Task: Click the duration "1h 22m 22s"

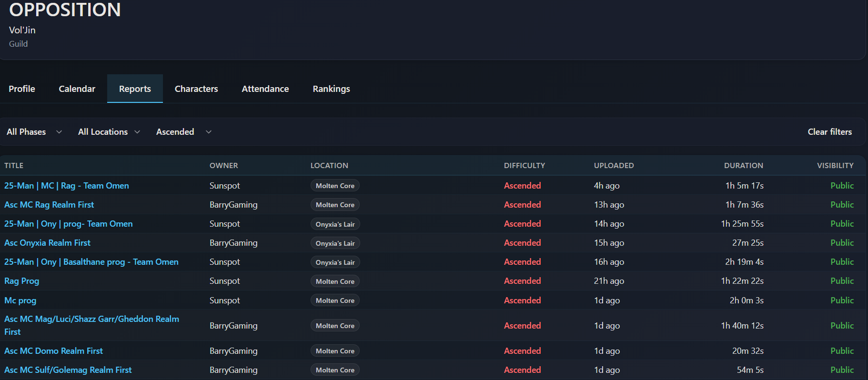Action: pyautogui.click(x=742, y=281)
